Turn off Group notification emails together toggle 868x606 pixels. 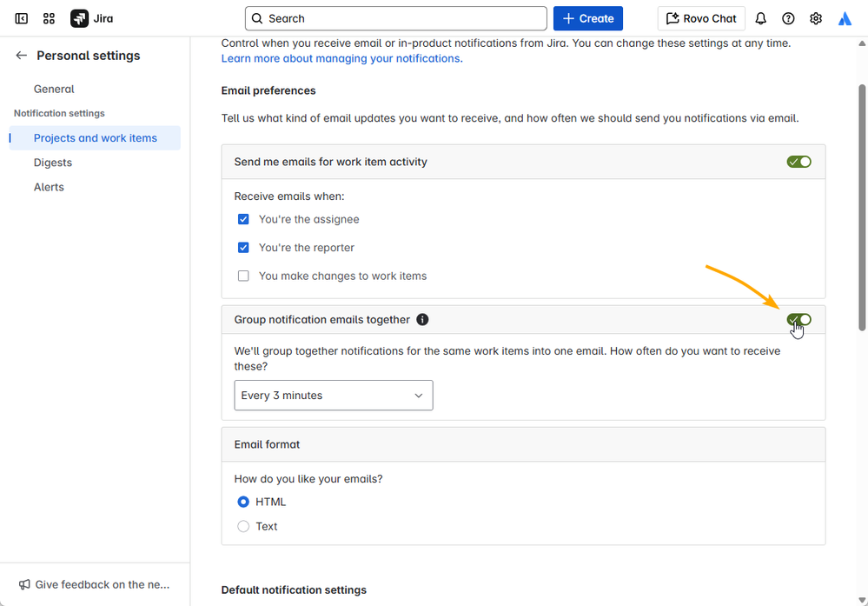tap(798, 320)
